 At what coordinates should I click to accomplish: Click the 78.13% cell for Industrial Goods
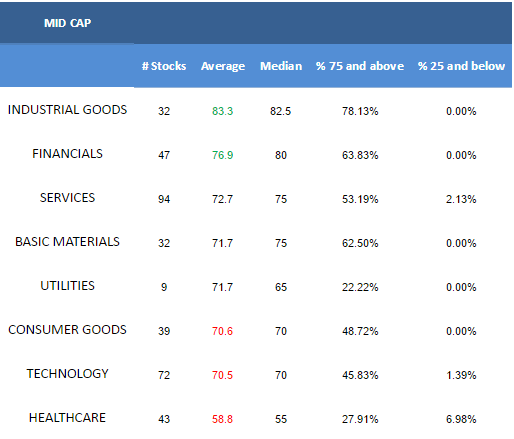pos(360,111)
